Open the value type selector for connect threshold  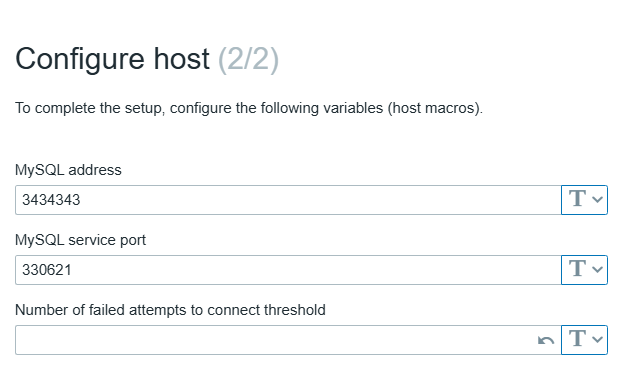click(584, 340)
